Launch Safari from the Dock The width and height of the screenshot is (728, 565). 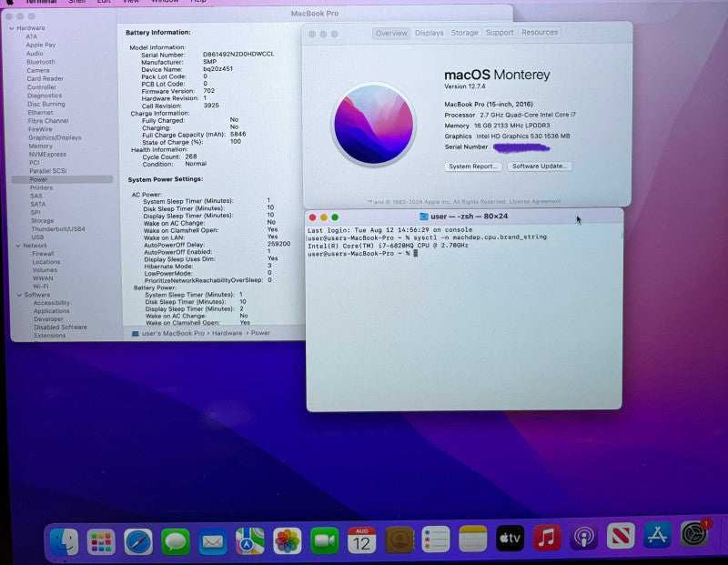(138, 541)
